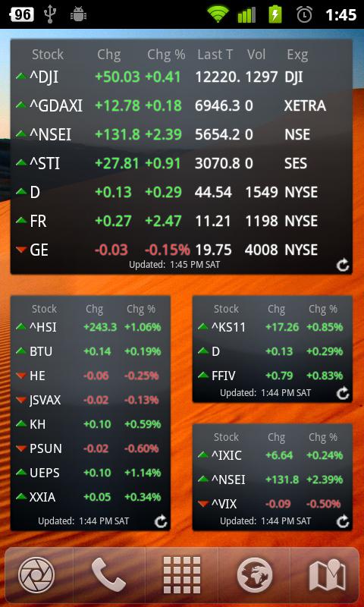Viewport: 364px width, 607px height.
Task: Tap the Vol column header
Action: point(256,55)
